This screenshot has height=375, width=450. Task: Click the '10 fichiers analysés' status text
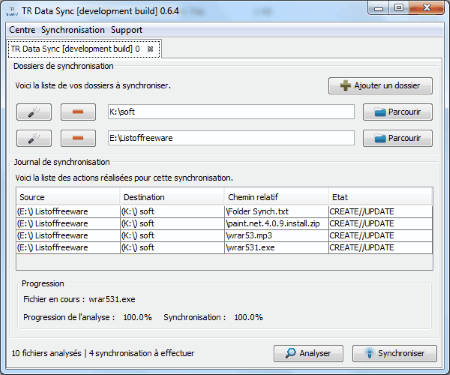click(46, 353)
